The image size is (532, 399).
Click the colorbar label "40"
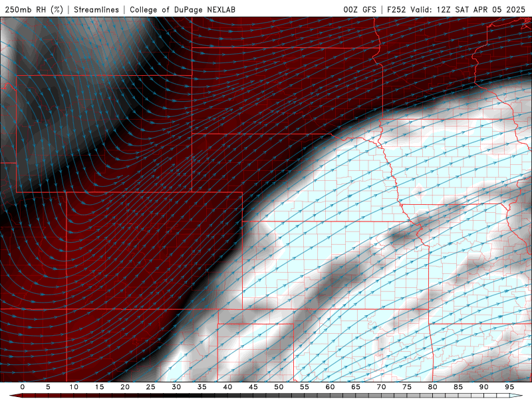[227, 387]
